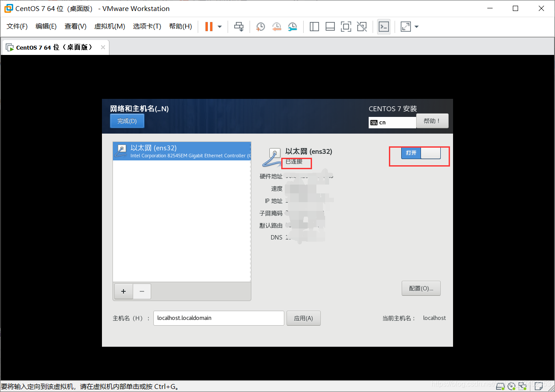
Task: Click the 帮助！ help button
Action: (x=432, y=121)
